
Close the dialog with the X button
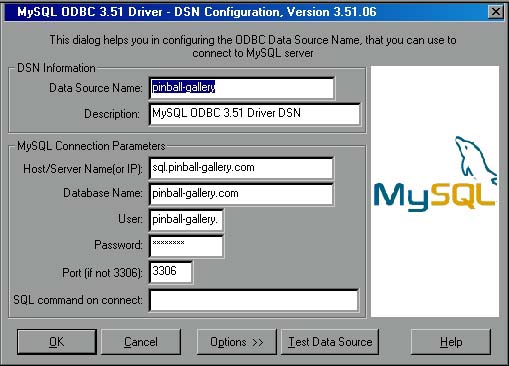496,12
